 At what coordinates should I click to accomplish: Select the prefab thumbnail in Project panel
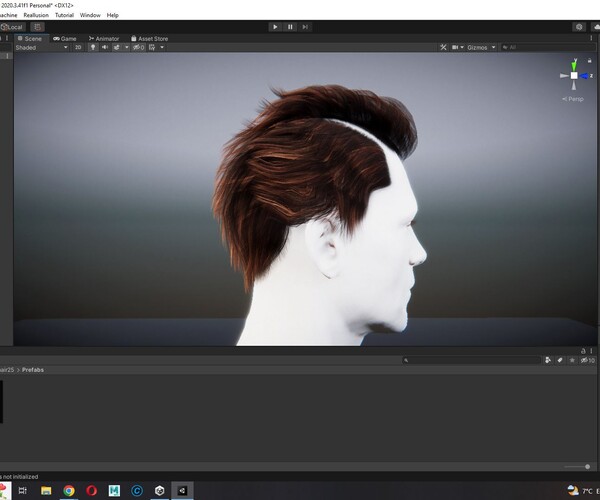(1, 402)
